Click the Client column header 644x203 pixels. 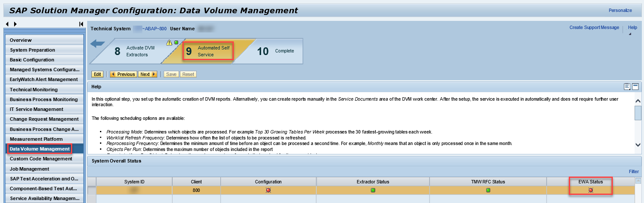coord(196,182)
